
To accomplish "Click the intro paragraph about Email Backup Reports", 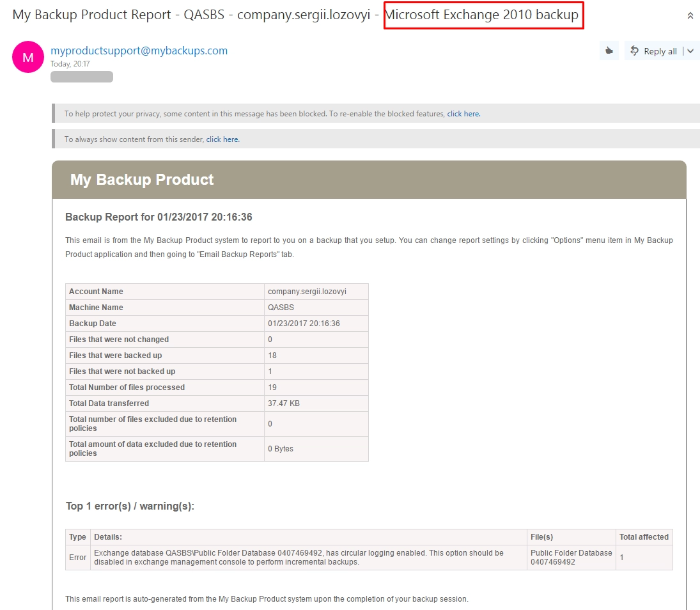I will point(369,247).
